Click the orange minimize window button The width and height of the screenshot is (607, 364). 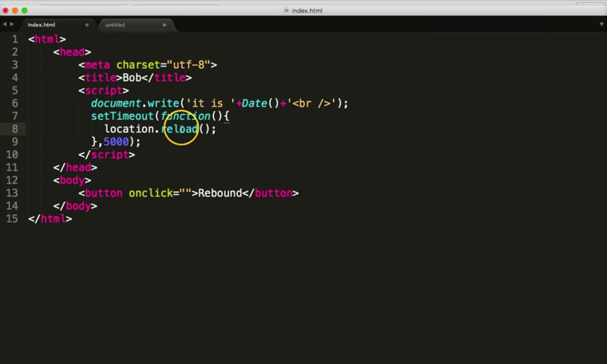[15, 11]
